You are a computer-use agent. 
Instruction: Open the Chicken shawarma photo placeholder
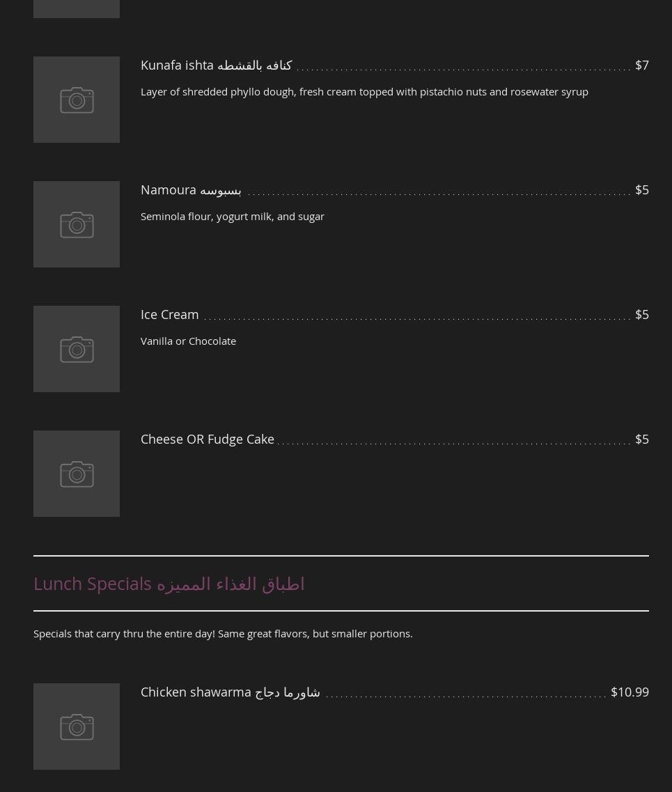(x=77, y=727)
